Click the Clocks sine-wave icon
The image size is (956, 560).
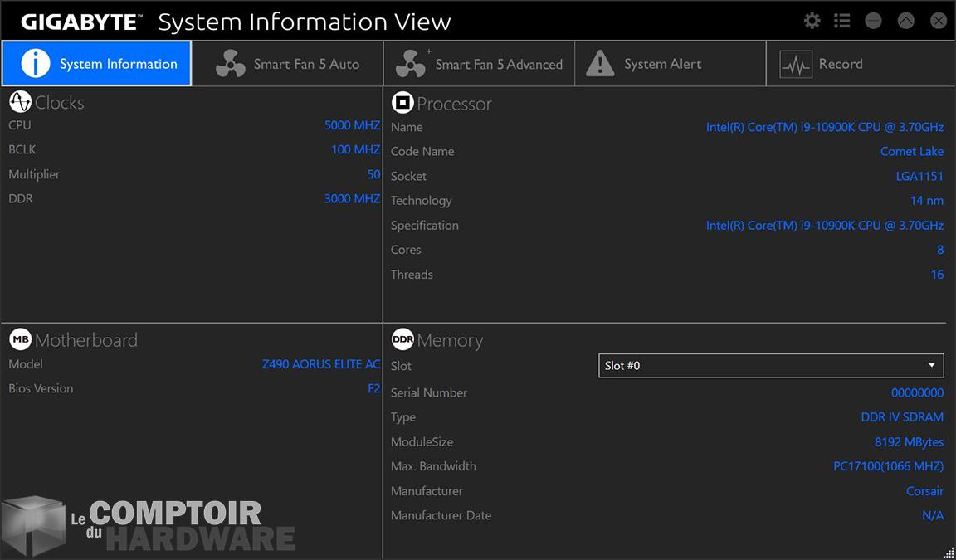20,102
